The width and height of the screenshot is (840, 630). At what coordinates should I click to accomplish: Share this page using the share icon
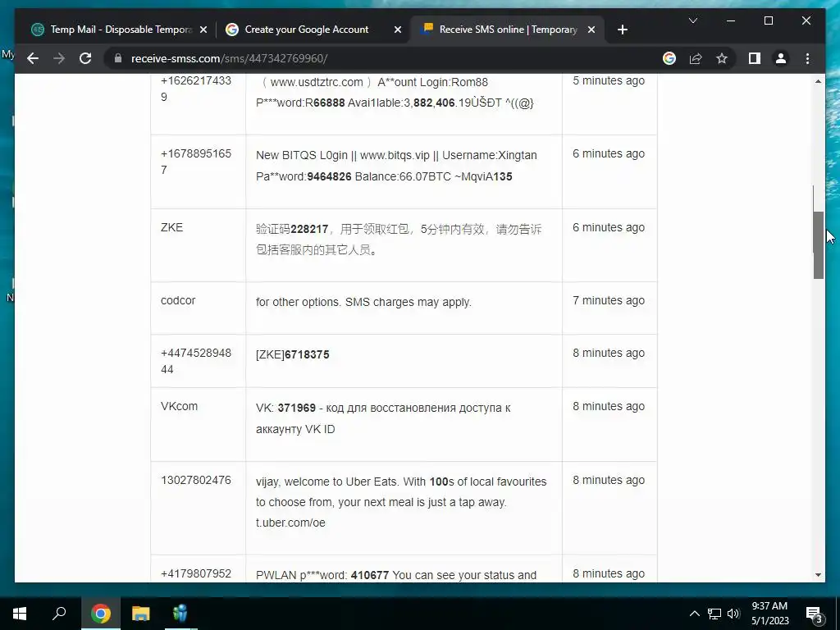click(x=696, y=58)
